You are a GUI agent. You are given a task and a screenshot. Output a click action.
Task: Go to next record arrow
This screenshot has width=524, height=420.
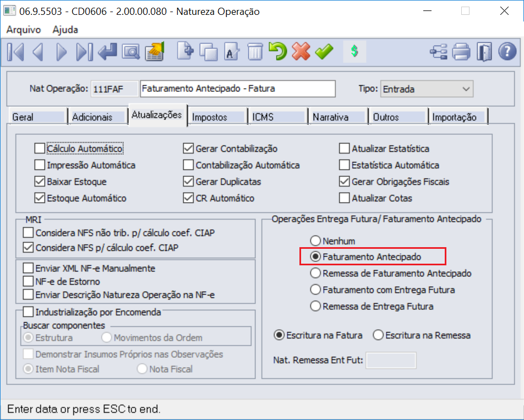(62, 52)
